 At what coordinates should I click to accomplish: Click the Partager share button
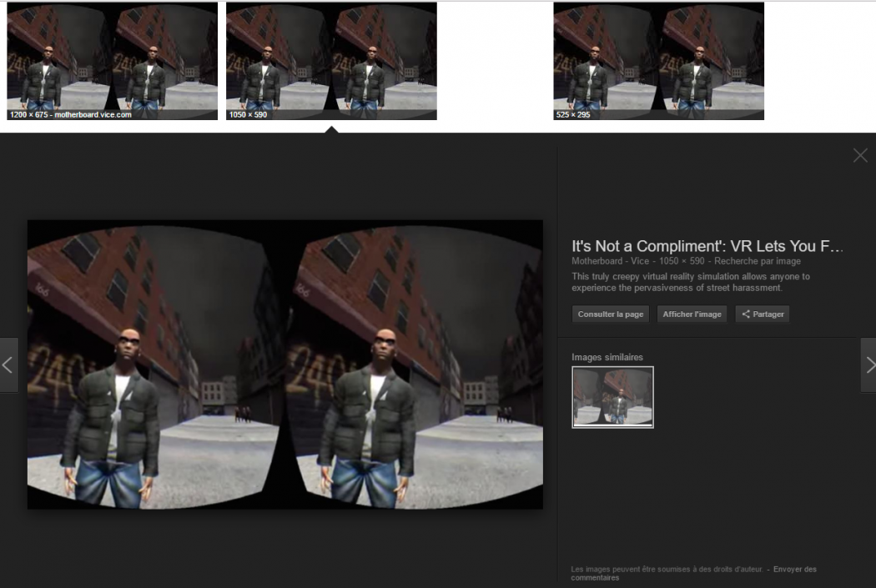point(762,314)
